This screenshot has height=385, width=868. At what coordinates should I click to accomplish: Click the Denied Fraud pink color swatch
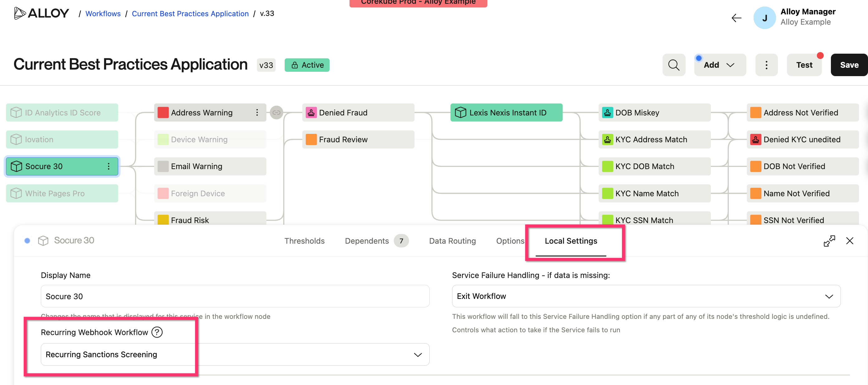point(311,113)
